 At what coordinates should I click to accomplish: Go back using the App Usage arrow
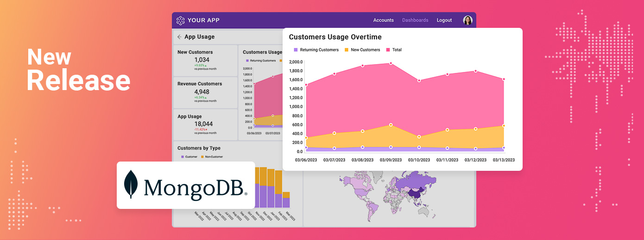click(179, 37)
